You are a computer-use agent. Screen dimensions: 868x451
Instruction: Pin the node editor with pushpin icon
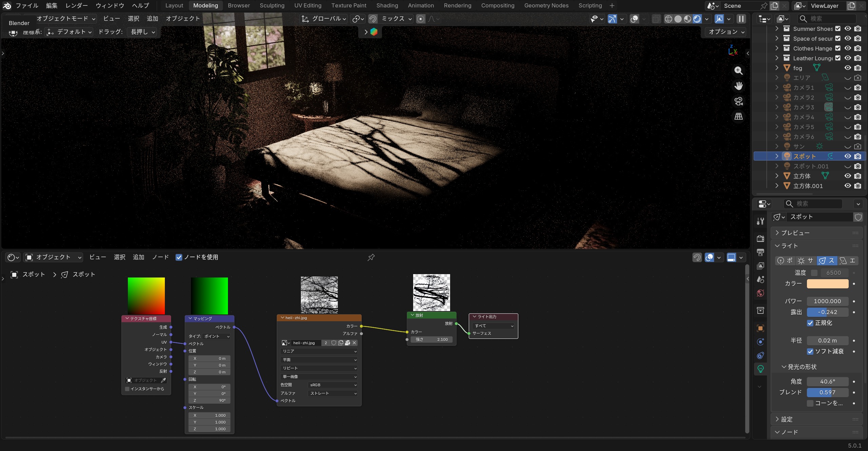tap(371, 258)
